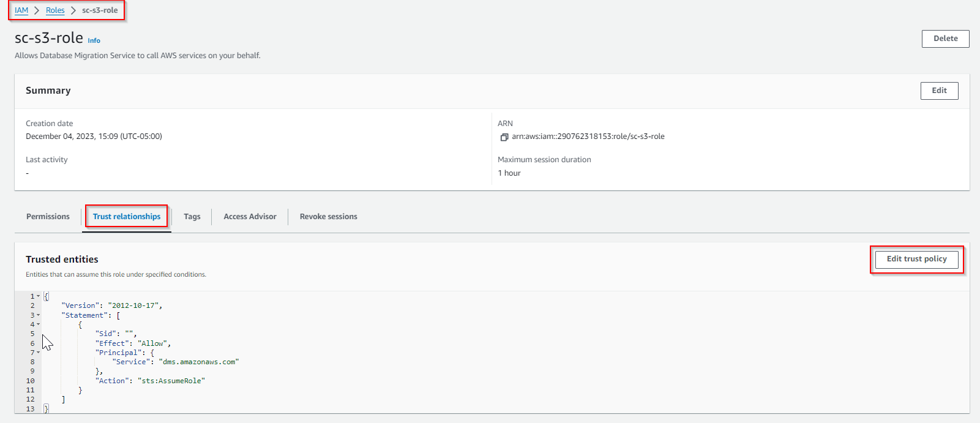The width and height of the screenshot is (980, 423).
Task: Click the "Allow" effect value in the policy
Action: click(152, 343)
